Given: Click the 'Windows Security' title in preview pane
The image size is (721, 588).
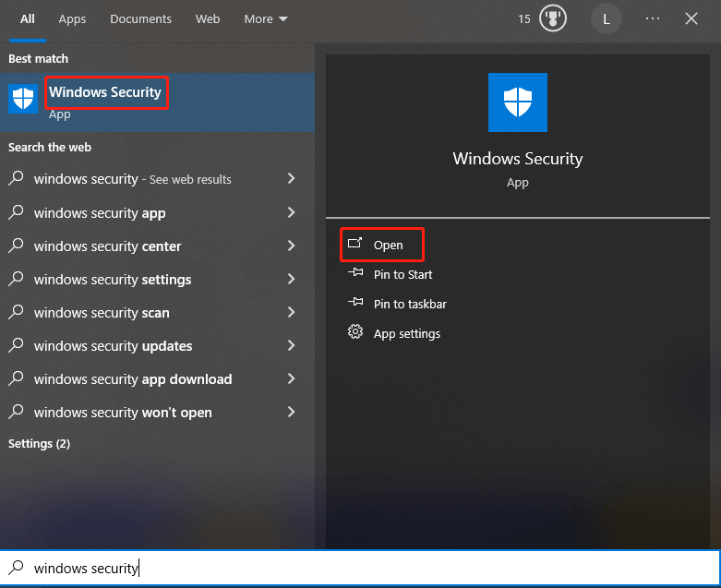Looking at the screenshot, I should tap(518, 158).
